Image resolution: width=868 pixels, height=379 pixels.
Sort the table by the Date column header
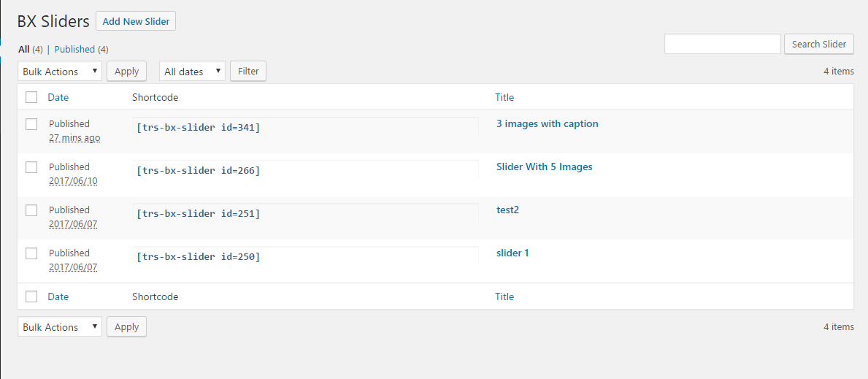[58, 97]
